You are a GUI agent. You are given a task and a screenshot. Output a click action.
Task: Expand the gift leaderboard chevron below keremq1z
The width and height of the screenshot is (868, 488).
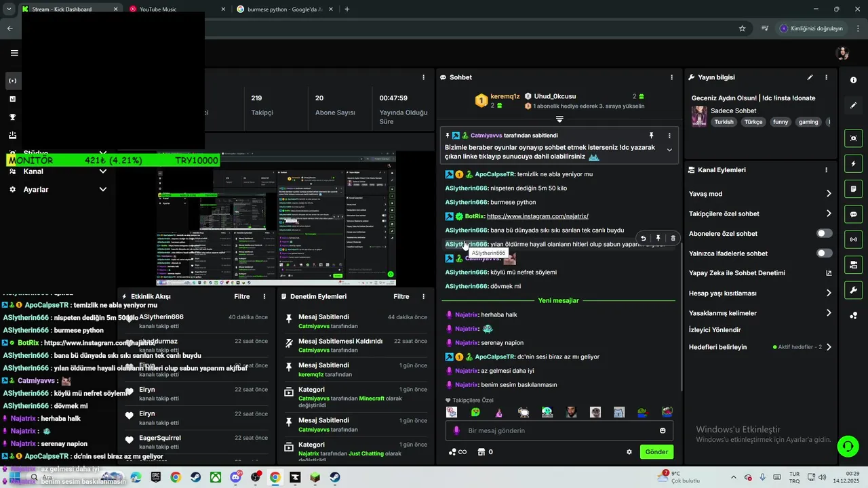coord(559,119)
